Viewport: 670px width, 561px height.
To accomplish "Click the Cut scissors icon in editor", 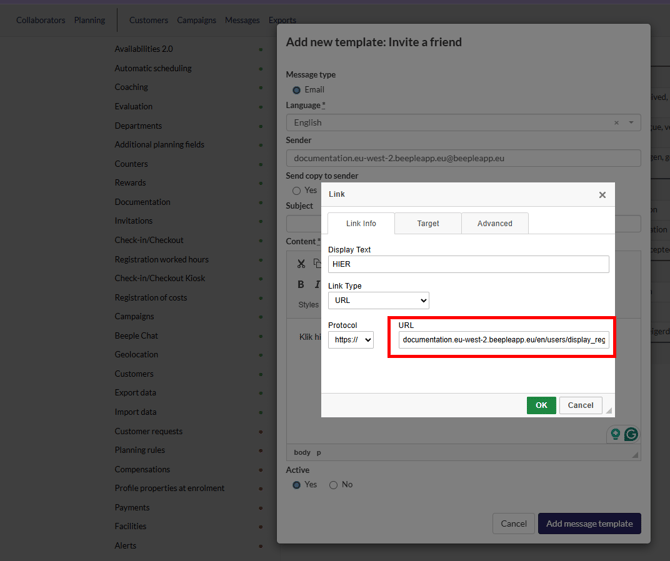I will (300, 264).
